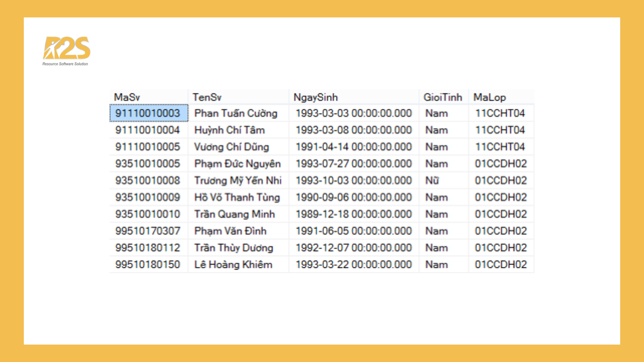The image size is (644, 362).
Task: Select the MaLop column header
Action: click(489, 97)
